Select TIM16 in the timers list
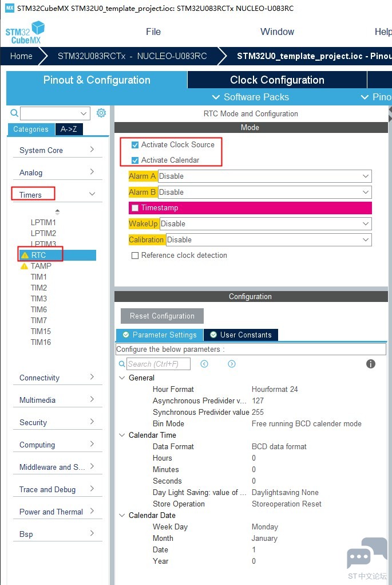The image size is (392, 585). (x=41, y=342)
